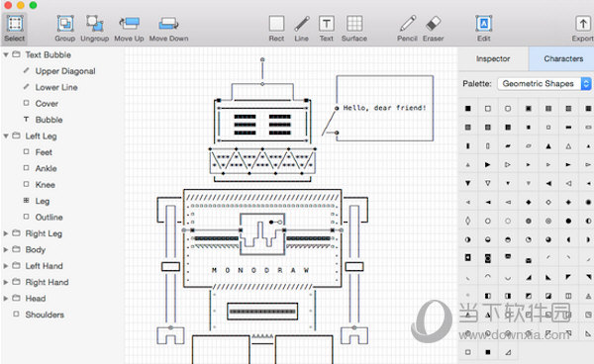Click the Left Leg group name
This screenshot has width=594, height=364.
41,136
